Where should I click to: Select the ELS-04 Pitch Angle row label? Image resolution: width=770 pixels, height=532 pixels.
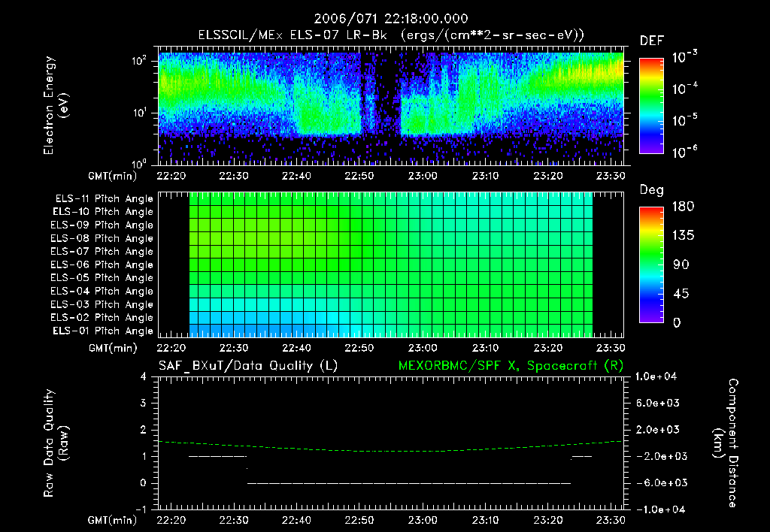click(102, 292)
